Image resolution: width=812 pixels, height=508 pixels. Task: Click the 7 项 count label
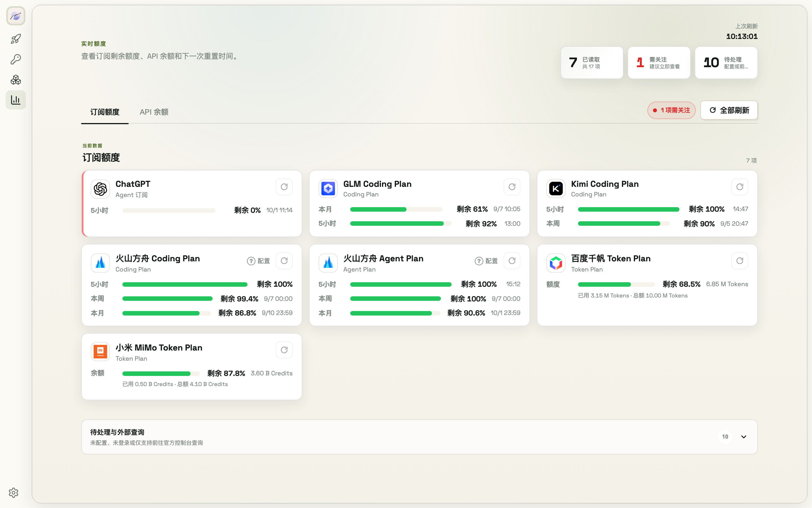pos(751,161)
